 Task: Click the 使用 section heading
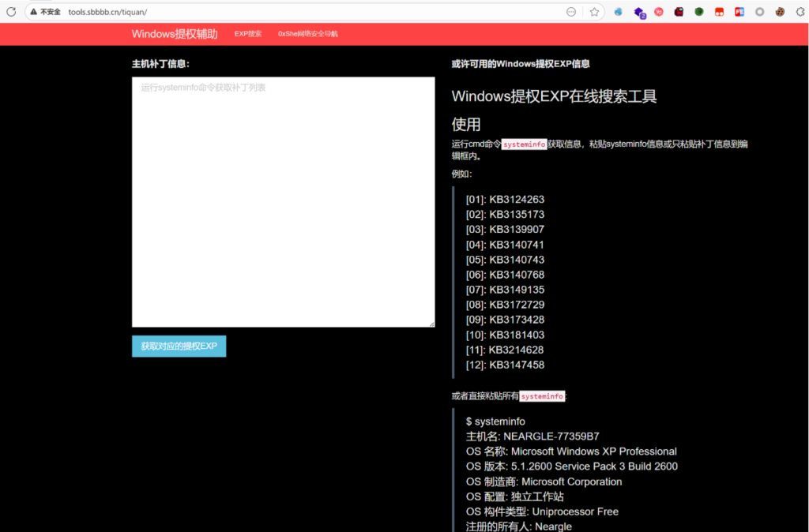click(466, 124)
